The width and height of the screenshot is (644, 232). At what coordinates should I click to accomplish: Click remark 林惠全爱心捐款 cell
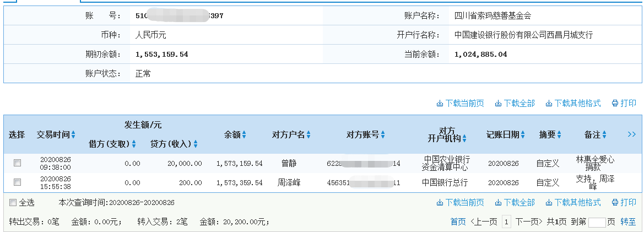pyautogui.click(x=596, y=164)
